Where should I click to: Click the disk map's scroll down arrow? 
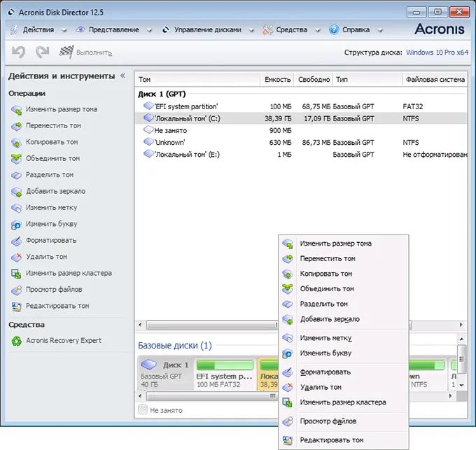click(x=462, y=385)
